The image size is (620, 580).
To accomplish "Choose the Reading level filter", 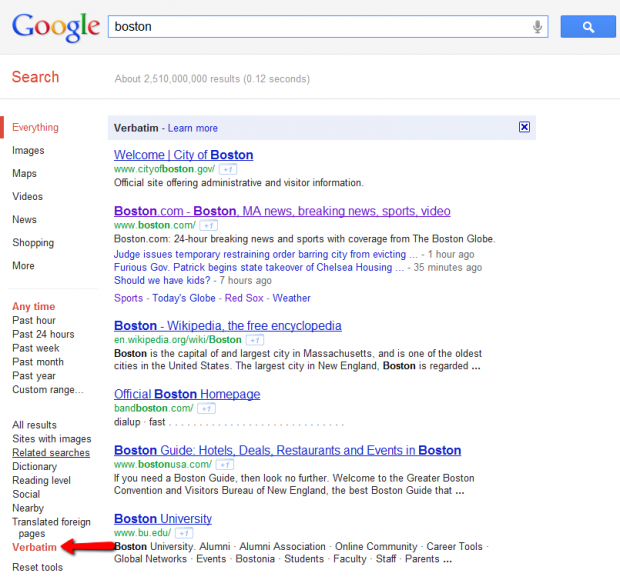I will point(41,480).
